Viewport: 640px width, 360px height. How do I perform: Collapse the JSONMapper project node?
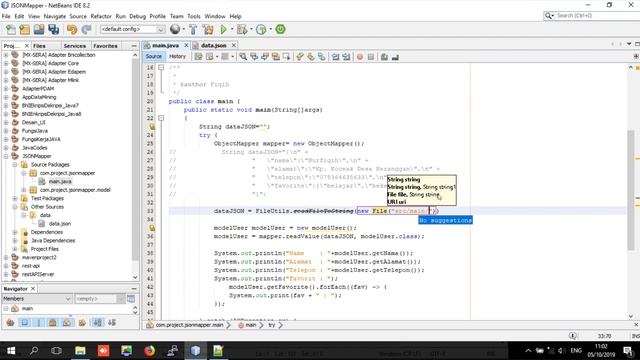click(x=6, y=156)
